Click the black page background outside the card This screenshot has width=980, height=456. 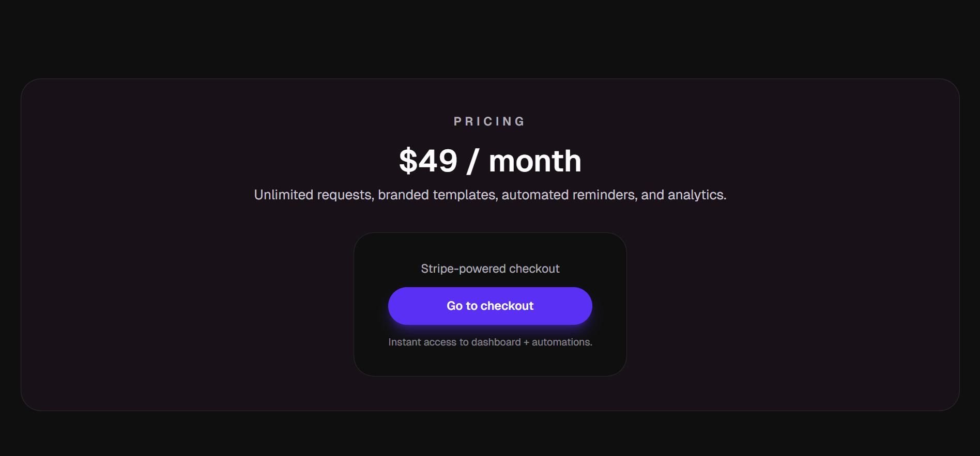tap(490, 31)
